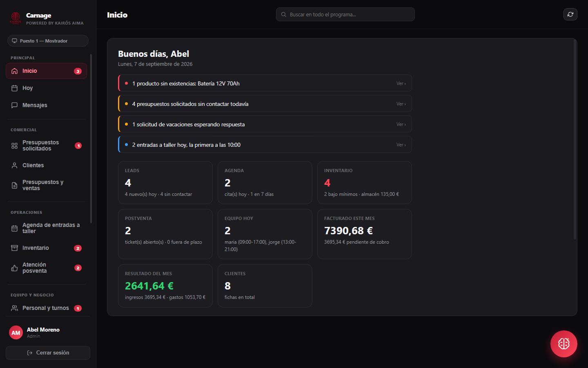Screen dimensions: 588x368
Task: Open the Clientes section
Action: pyautogui.click(x=46, y=166)
